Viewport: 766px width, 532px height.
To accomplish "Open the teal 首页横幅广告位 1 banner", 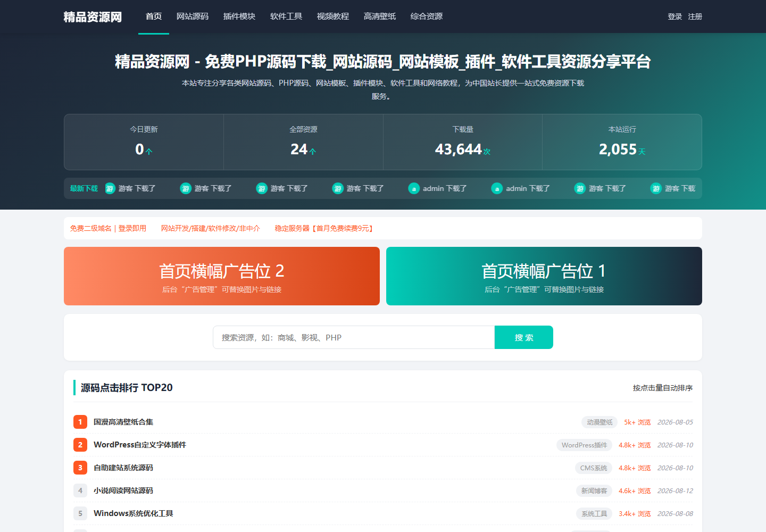I will pyautogui.click(x=544, y=276).
